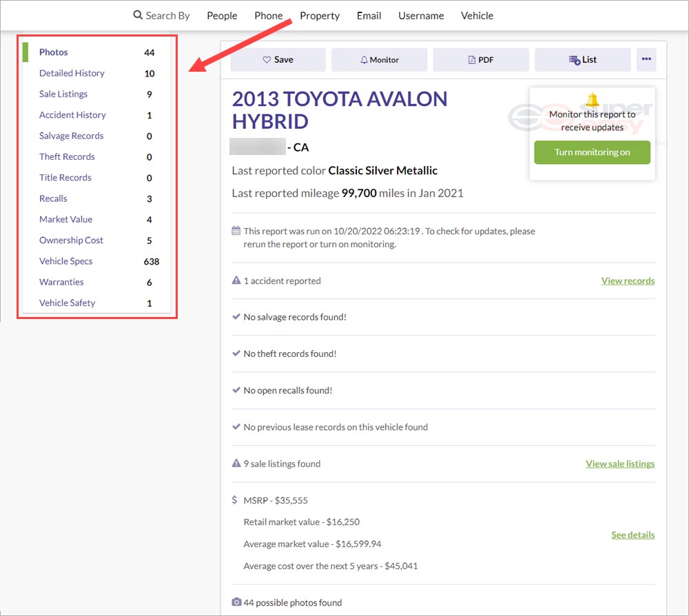Click Average market value - $16,599.94 text
The width and height of the screenshot is (689, 616).
coord(312,544)
